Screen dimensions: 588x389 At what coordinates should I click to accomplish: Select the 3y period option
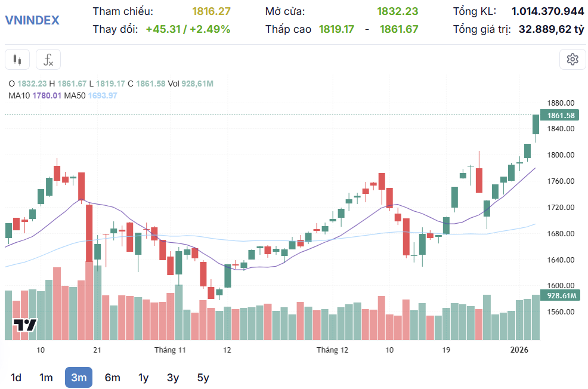(x=173, y=377)
